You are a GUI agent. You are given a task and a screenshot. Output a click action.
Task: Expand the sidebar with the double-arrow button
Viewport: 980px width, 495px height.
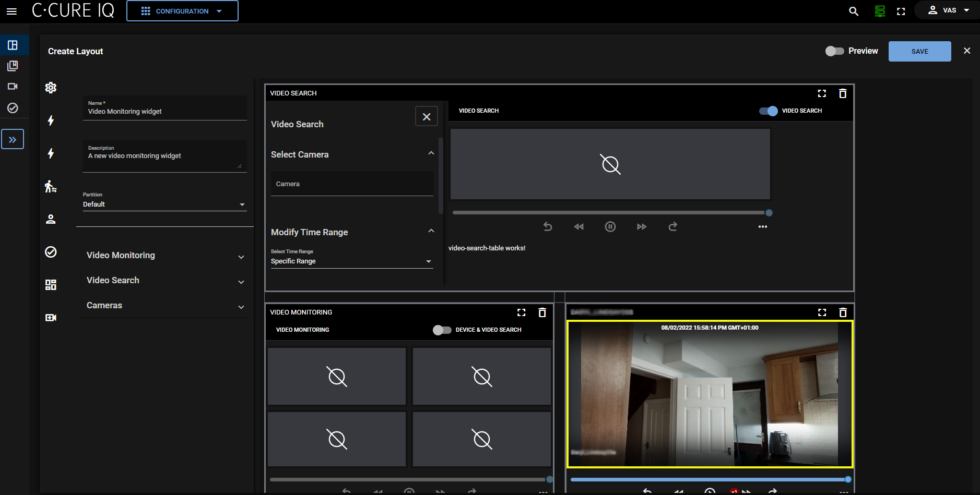coord(13,139)
